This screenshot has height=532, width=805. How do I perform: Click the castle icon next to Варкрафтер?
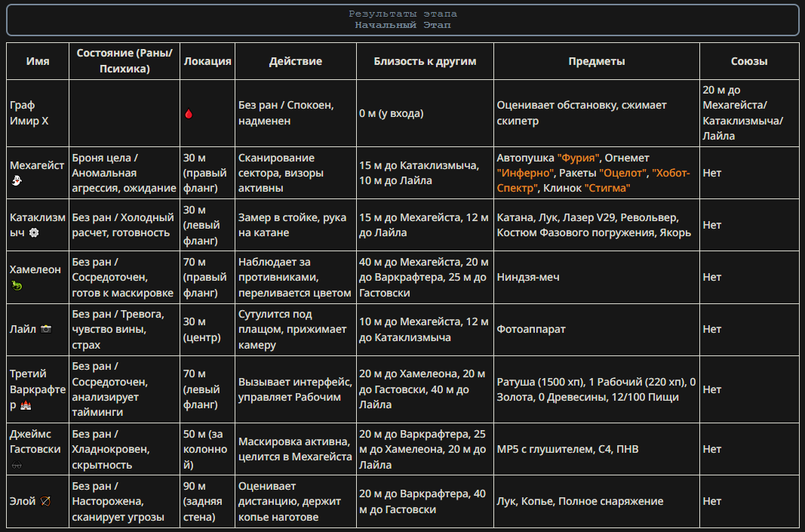tap(26, 405)
